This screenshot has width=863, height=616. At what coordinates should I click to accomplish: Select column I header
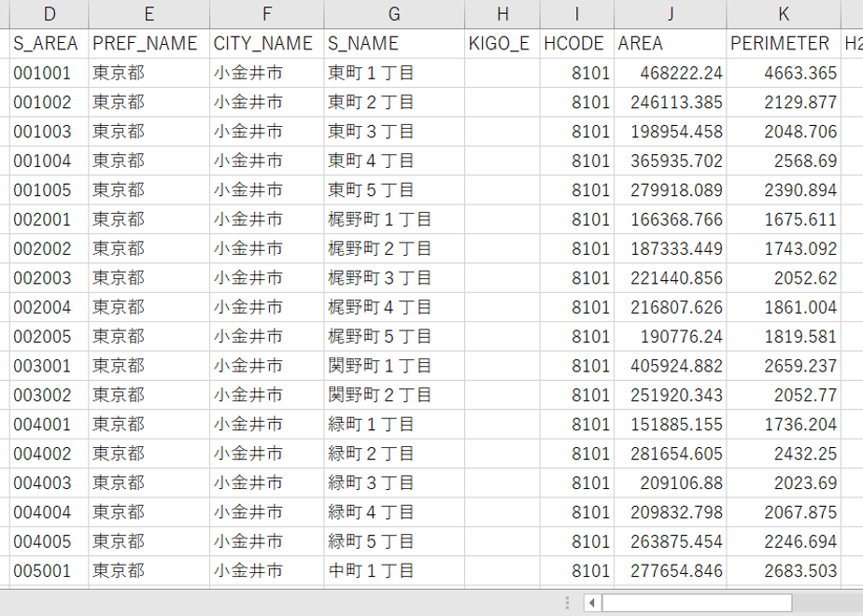pos(577,14)
